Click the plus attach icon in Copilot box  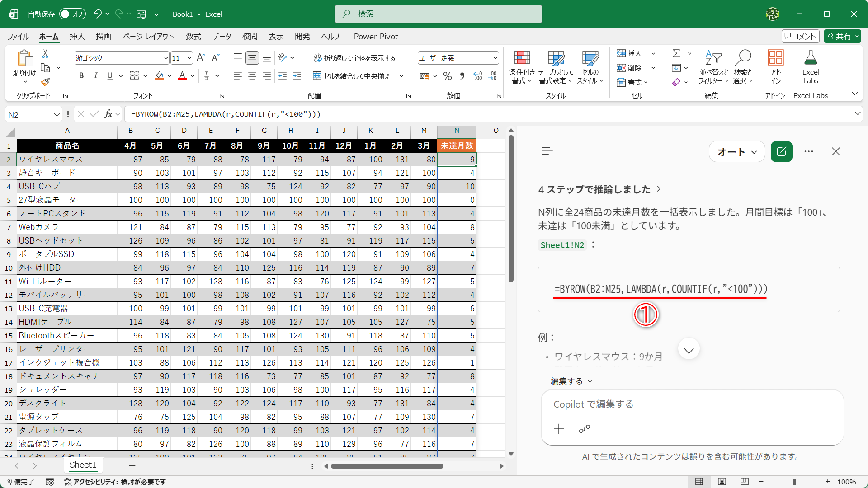tap(559, 429)
